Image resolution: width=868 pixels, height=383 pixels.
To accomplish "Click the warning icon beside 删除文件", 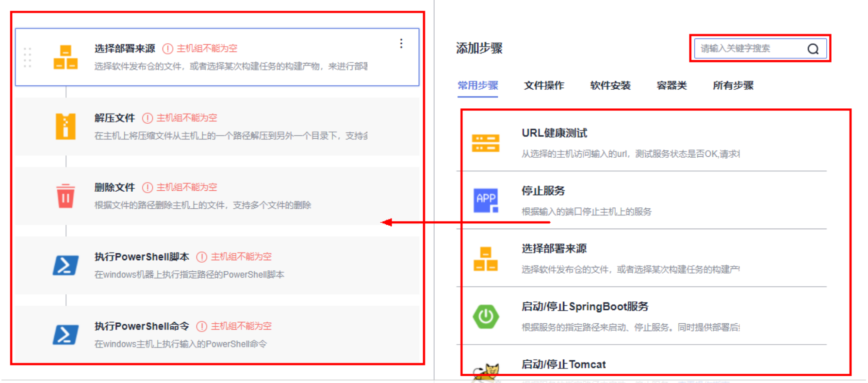I will coord(147,187).
